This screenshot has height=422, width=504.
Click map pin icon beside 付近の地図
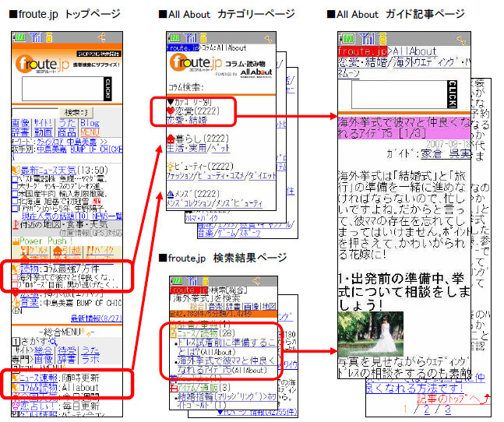(15, 225)
